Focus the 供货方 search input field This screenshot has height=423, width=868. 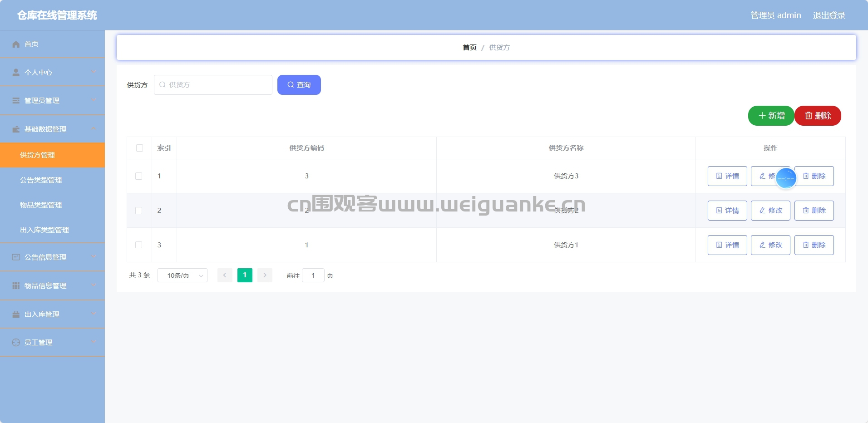click(x=213, y=85)
